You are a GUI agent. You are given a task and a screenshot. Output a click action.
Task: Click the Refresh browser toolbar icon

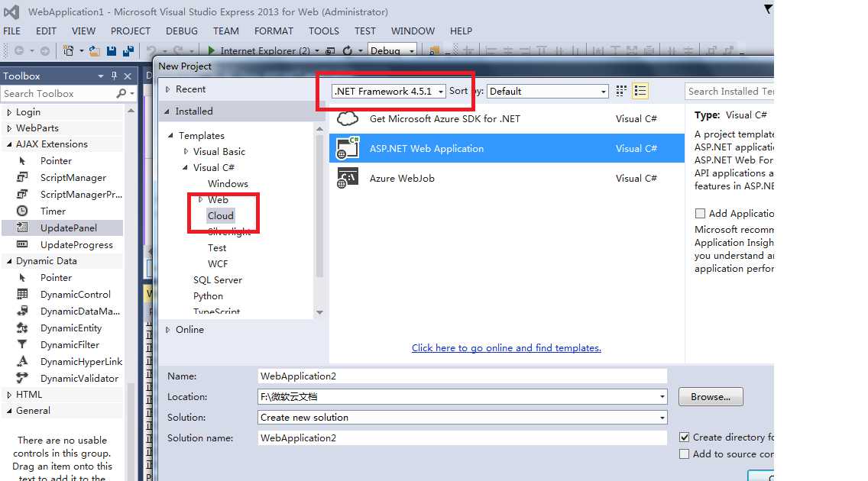point(347,51)
